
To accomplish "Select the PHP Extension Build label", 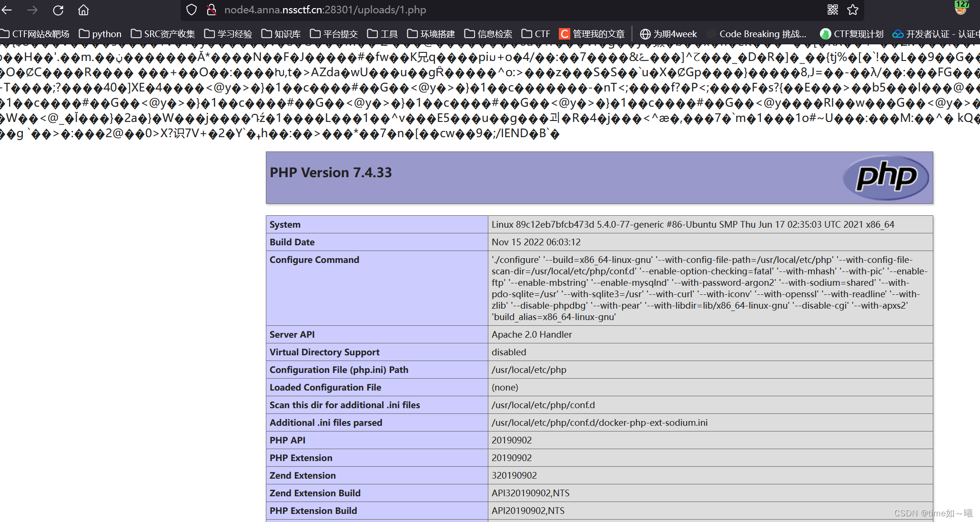I will [313, 511].
